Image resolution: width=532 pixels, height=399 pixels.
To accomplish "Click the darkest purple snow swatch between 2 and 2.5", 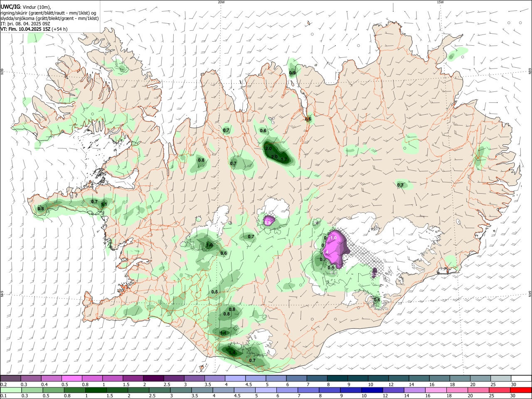I will click(153, 379).
